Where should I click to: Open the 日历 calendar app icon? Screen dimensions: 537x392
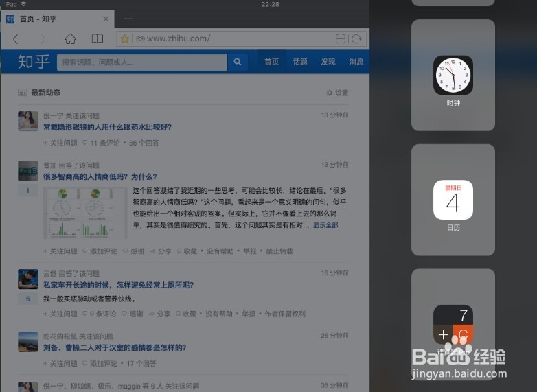453,200
